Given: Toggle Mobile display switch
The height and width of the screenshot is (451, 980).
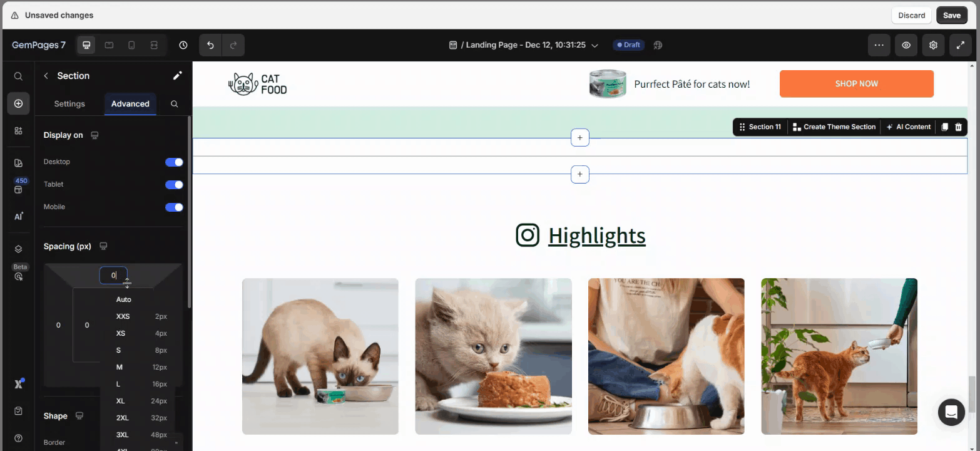Looking at the screenshot, I should (x=174, y=207).
